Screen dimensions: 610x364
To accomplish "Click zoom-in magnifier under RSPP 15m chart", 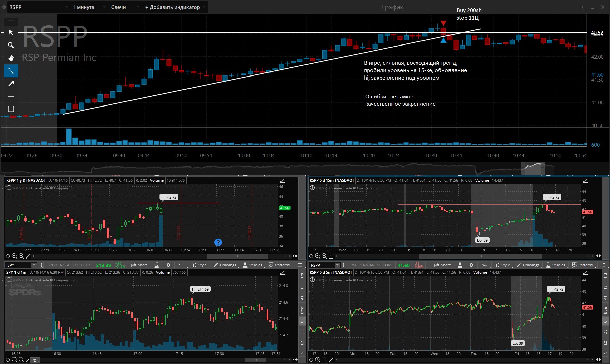I will 318,256.
